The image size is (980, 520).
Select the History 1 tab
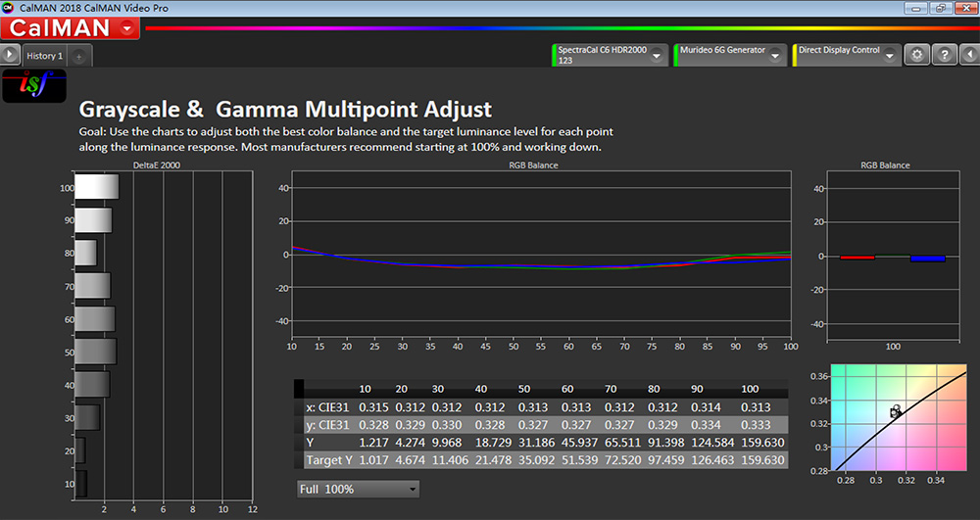[x=44, y=56]
